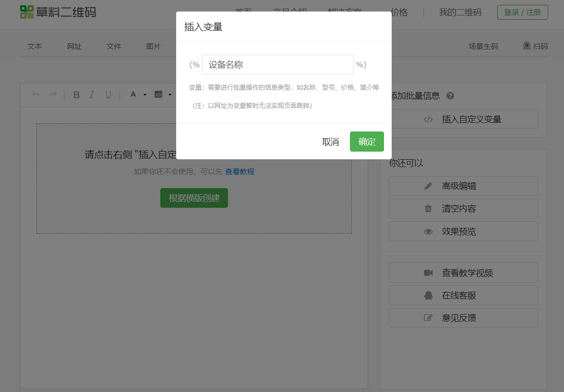This screenshot has width=564, height=392.
Task: Click the 设备名称 variable name input field
Action: (277, 65)
